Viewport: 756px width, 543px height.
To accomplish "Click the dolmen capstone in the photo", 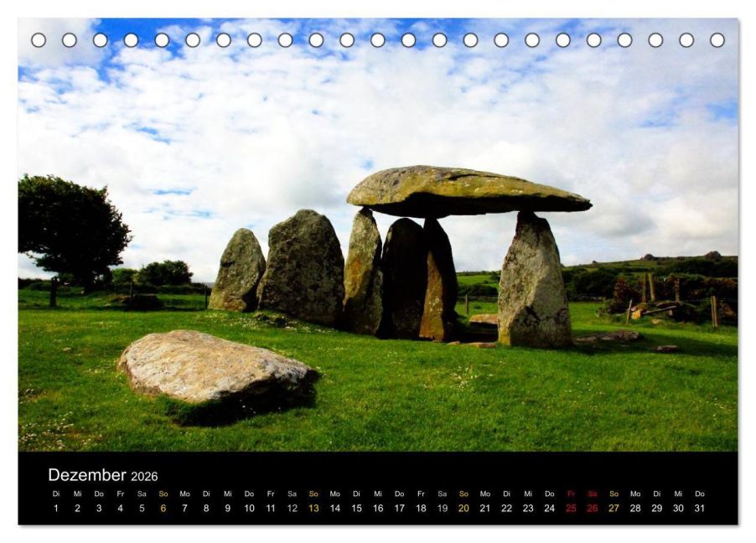I will [x=468, y=192].
